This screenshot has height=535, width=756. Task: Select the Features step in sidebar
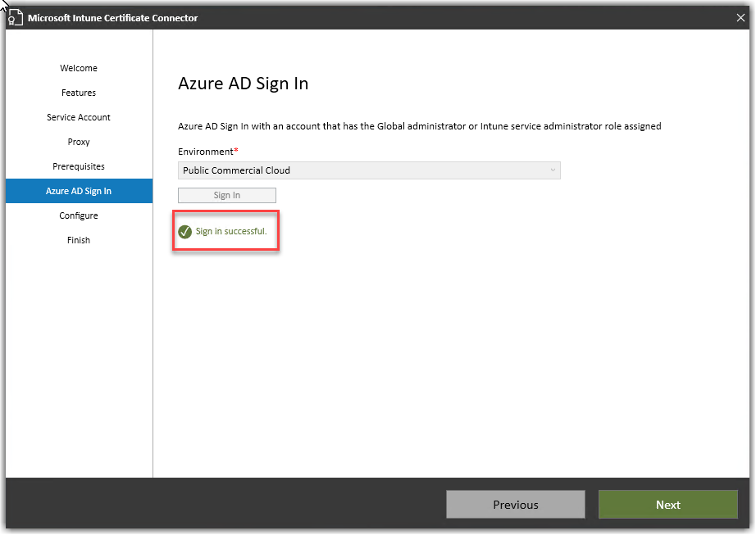79,93
